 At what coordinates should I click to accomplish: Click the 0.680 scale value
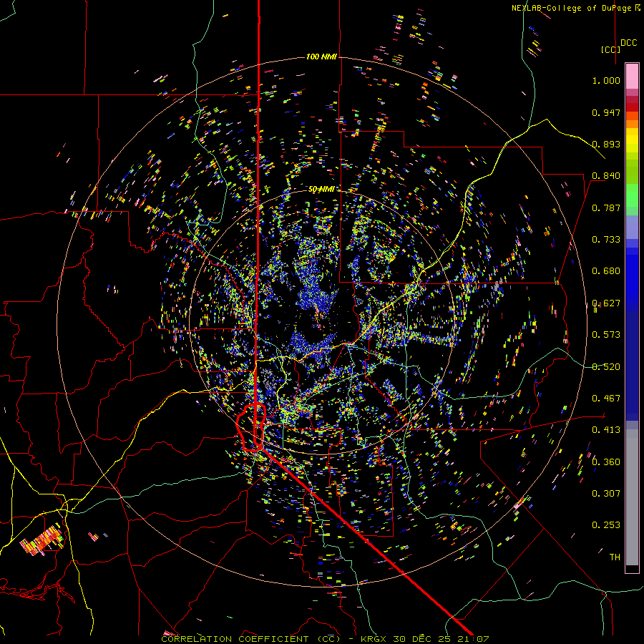click(606, 270)
